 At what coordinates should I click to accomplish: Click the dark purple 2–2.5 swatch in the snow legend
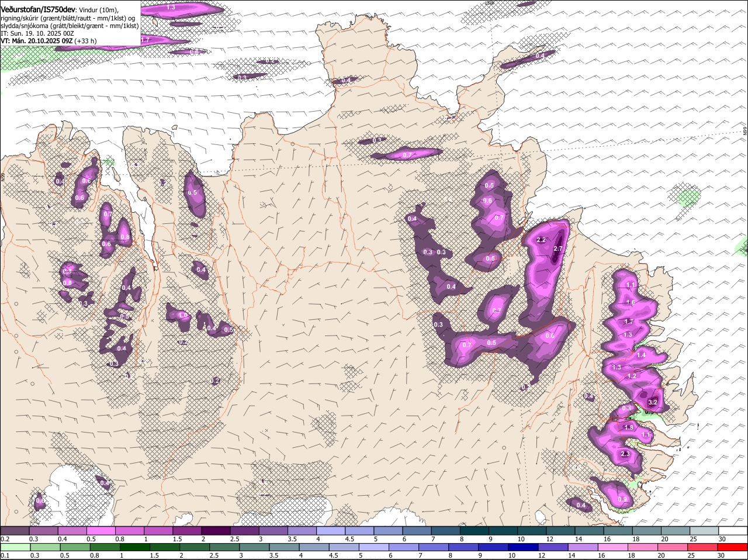tap(216, 530)
